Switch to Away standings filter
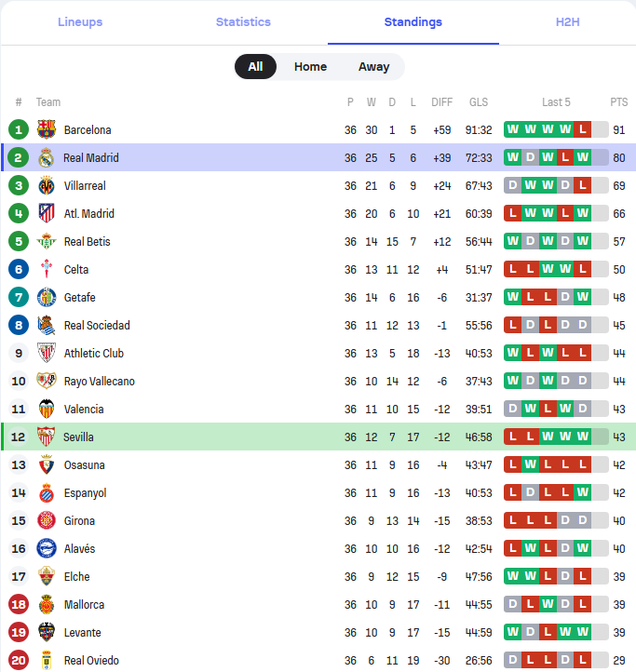 [x=374, y=66]
